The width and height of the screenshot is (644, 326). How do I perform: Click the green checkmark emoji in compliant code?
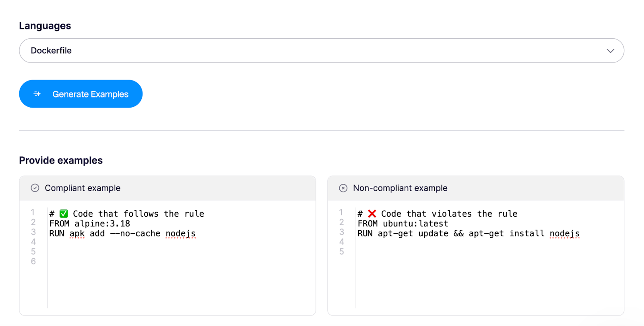coord(64,214)
